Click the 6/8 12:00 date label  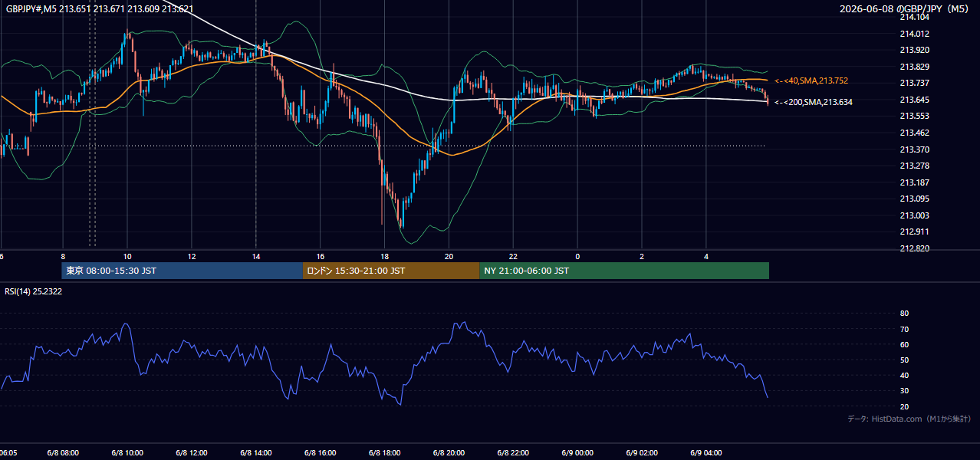(192, 452)
